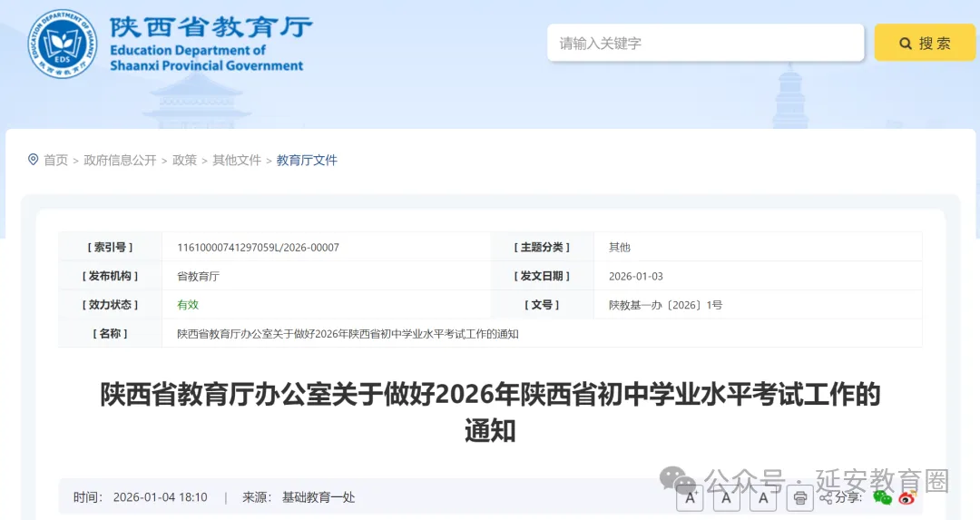Click the 效力状态 label cell
This screenshot has width=980, height=520.
coord(110,304)
